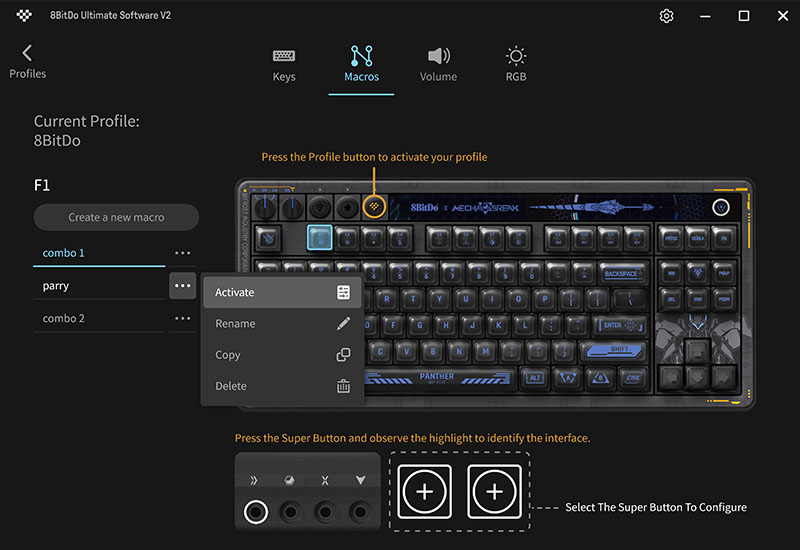The height and width of the screenshot is (550, 800).
Task: Click the Y key on keyboard
Action: [x=439, y=299]
